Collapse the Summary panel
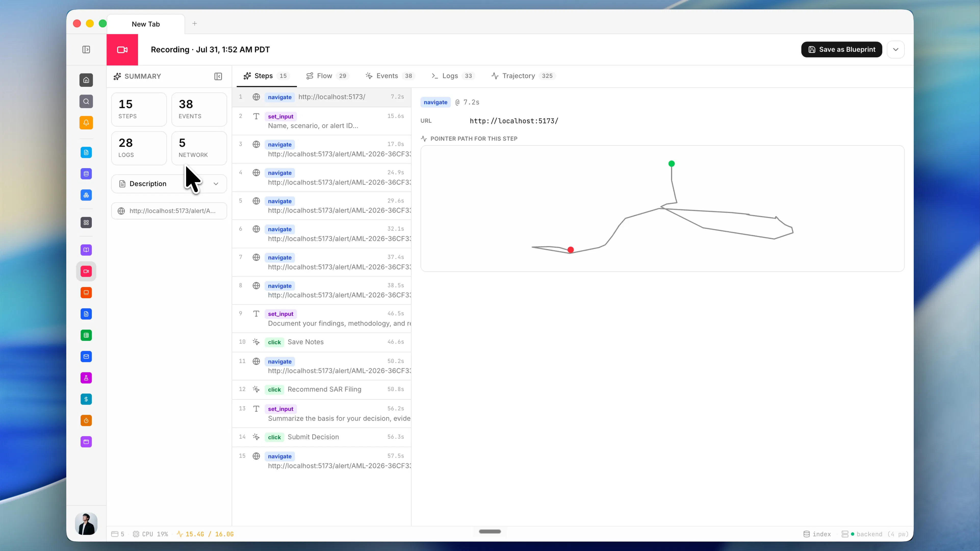980x551 pixels. click(218, 77)
